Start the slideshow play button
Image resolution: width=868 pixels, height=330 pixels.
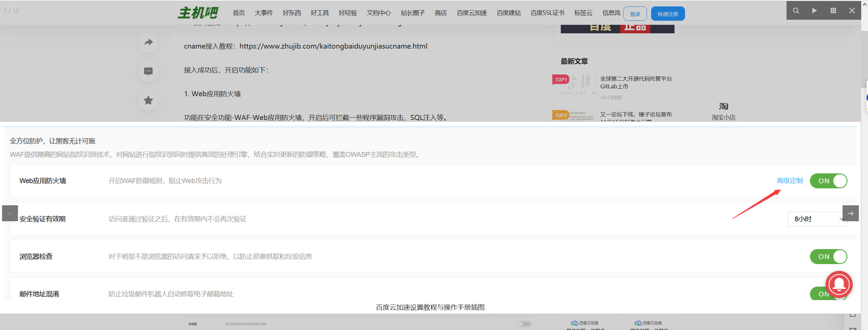tap(814, 11)
